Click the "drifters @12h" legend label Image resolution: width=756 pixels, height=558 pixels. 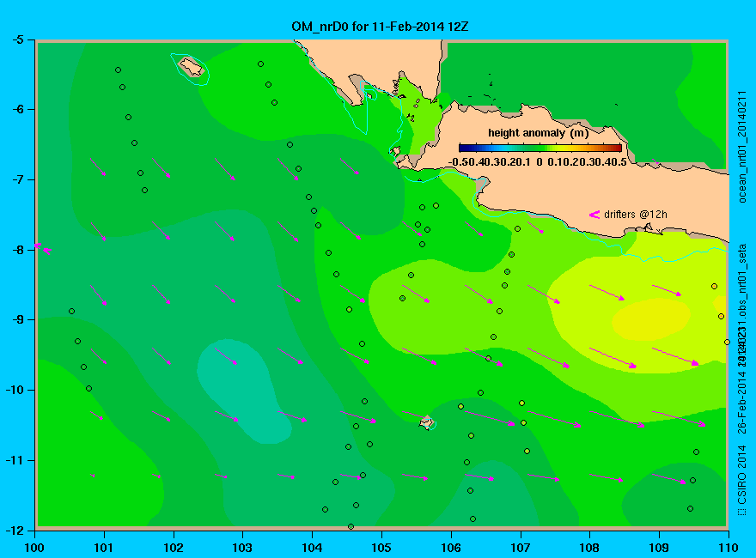(636, 215)
